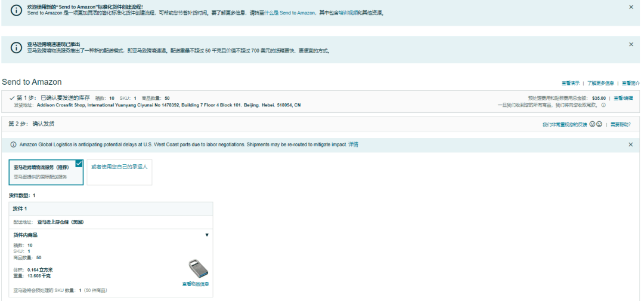644x301 pixels.
Task: Open the 查看演示 link
Action: point(570,83)
